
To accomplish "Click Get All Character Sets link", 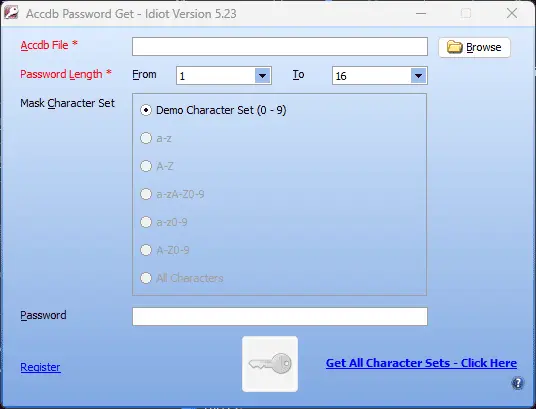I will click(421, 363).
